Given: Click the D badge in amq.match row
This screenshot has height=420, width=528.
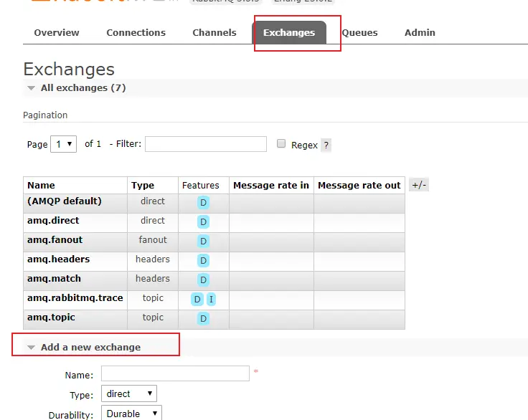Looking at the screenshot, I should coord(204,280).
